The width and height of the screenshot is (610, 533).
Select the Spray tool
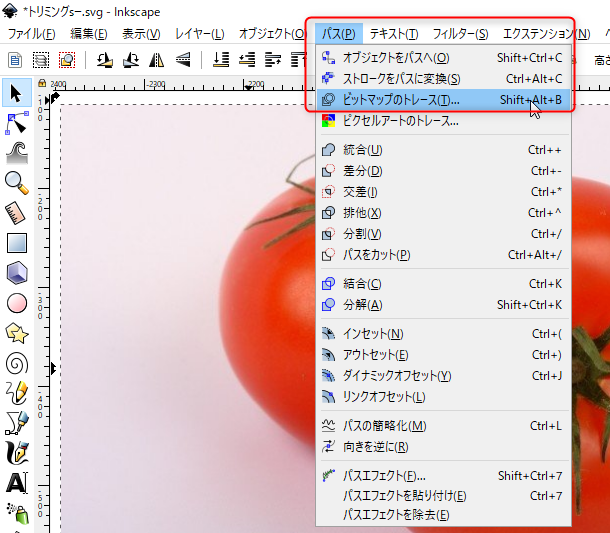click(17, 514)
